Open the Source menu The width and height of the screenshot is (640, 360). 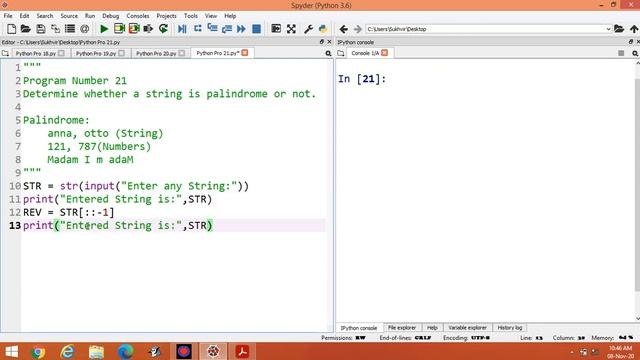[x=69, y=16]
